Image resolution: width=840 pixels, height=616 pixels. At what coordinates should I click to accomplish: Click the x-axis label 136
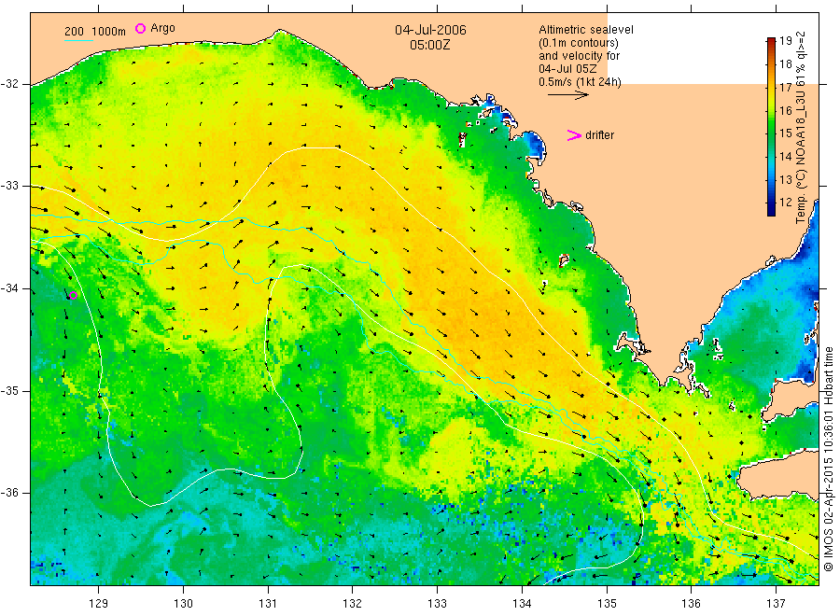[x=691, y=603]
